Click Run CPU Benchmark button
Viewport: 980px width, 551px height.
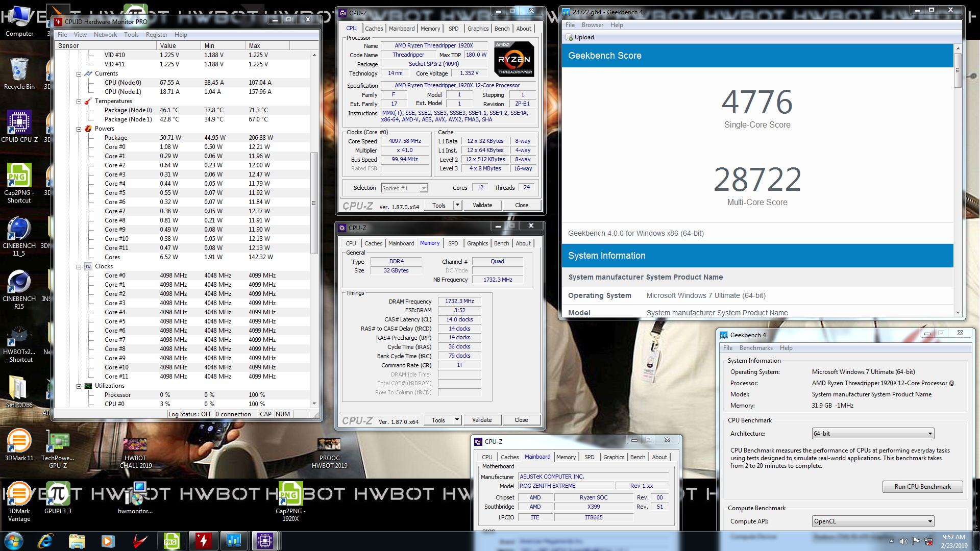922,487
